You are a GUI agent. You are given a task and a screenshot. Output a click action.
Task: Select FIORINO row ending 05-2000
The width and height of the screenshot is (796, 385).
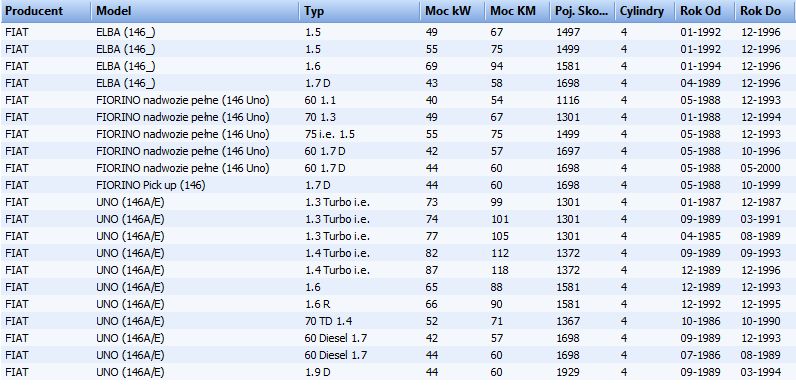(x=398, y=168)
